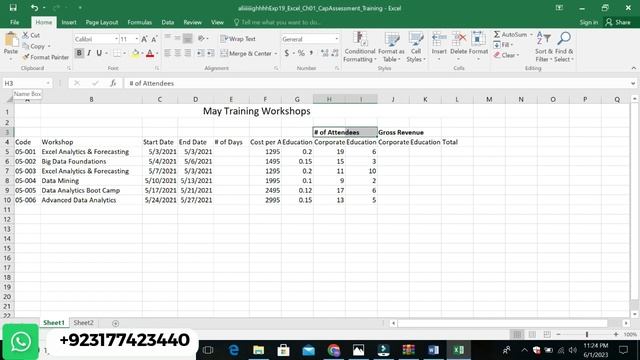This screenshot has height=360, width=640.
Task: Click the Save icon in title bar
Action: (13, 8)
